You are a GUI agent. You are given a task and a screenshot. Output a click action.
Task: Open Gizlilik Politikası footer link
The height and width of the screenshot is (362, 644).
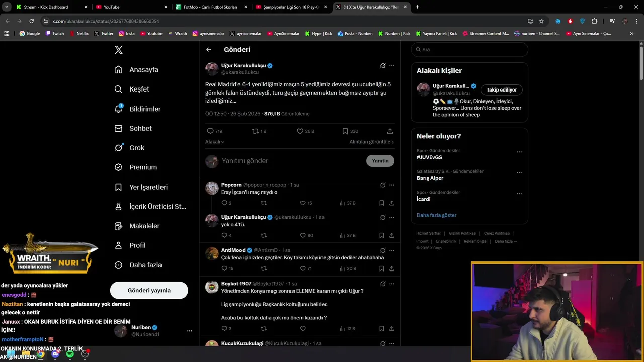tap(462, 233)
